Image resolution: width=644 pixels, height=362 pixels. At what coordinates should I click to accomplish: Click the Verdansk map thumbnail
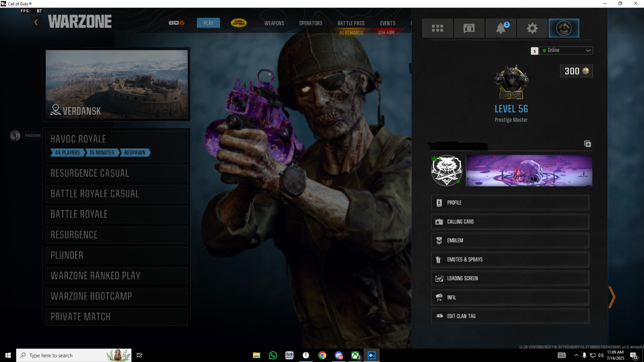pos(116,84)
